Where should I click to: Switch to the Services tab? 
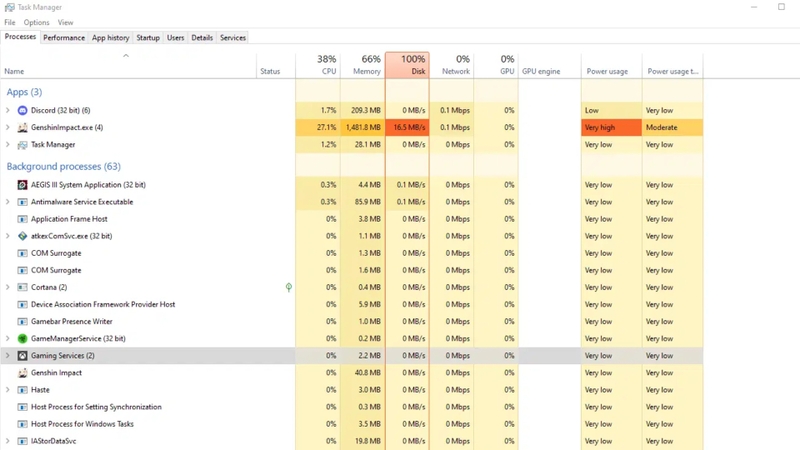pyautogui.click(x=233, y=38)
